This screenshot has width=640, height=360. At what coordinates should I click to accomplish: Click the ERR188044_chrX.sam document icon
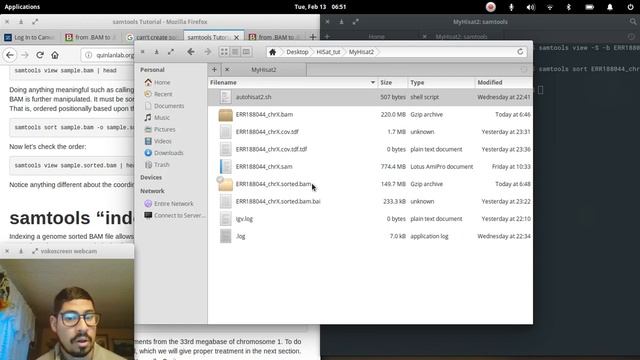pyautogui.click(x=225, y=167)
